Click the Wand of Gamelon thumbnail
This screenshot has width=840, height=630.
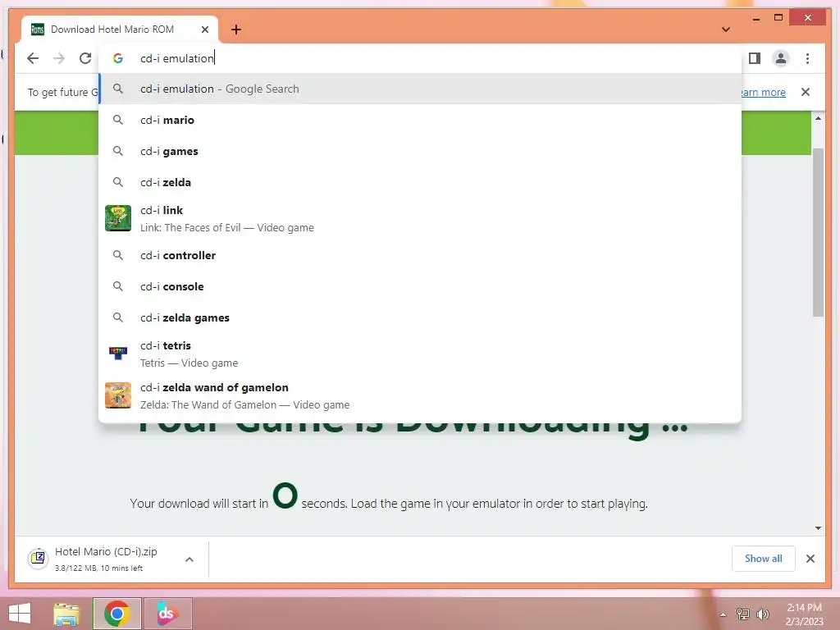click(x=118, y=395)
